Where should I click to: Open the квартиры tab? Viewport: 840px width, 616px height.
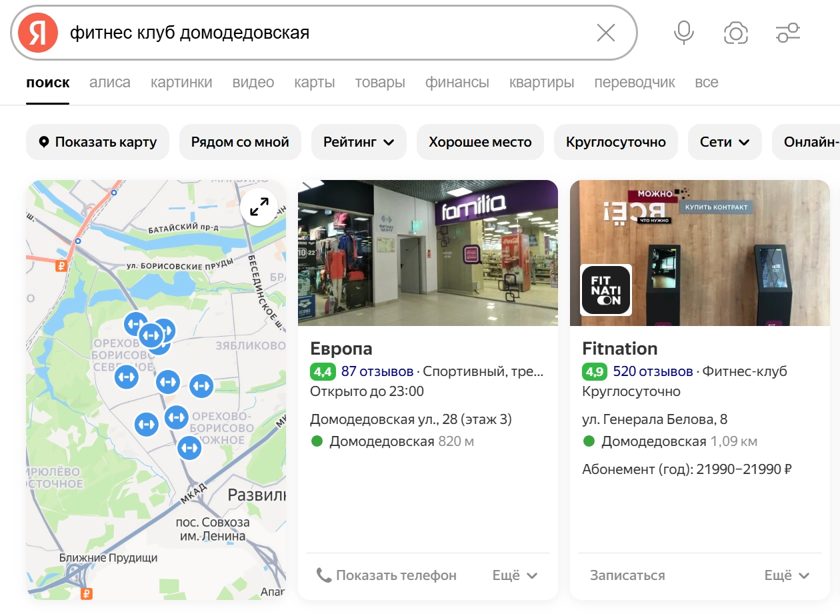click(x=542, y=83)
